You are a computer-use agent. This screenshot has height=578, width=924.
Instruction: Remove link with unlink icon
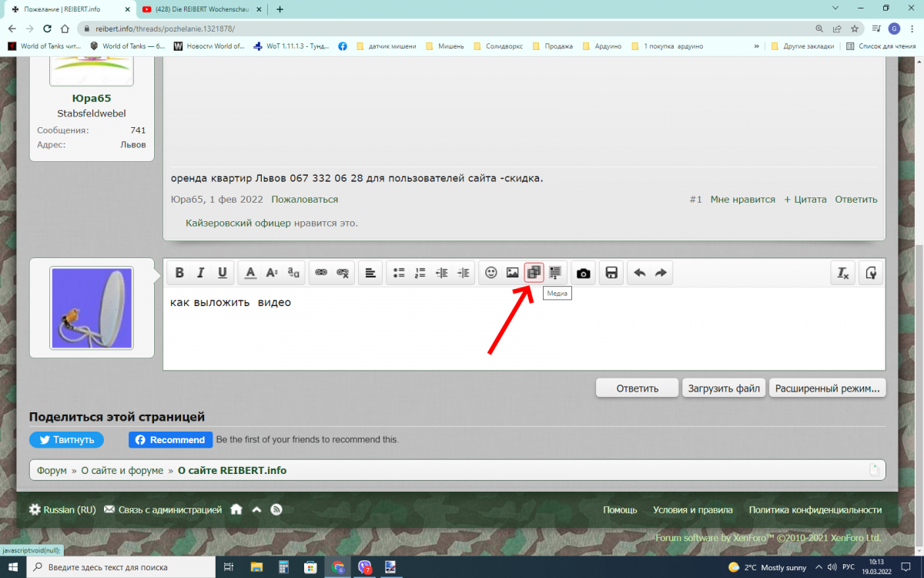[x=343, y=273]
